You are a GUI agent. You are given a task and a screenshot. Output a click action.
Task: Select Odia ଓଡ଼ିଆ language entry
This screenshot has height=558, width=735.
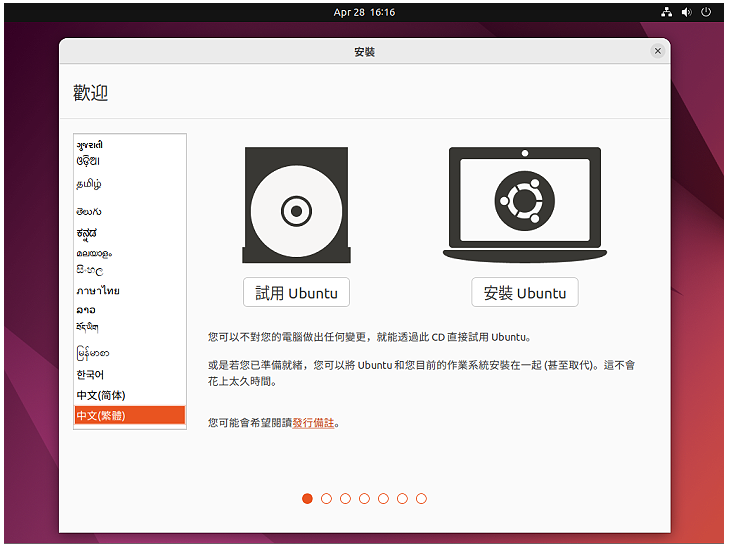[130, 161]
